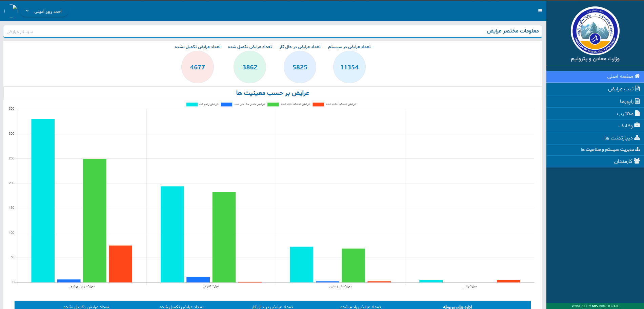
Task: Open the احمد زبیر امینی user dropdown
Action: 48,12
